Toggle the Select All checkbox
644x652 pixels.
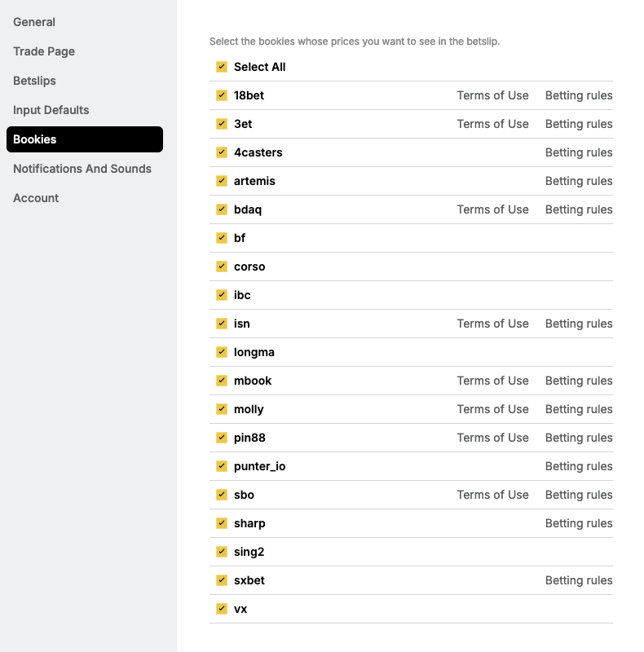(222, 67)
